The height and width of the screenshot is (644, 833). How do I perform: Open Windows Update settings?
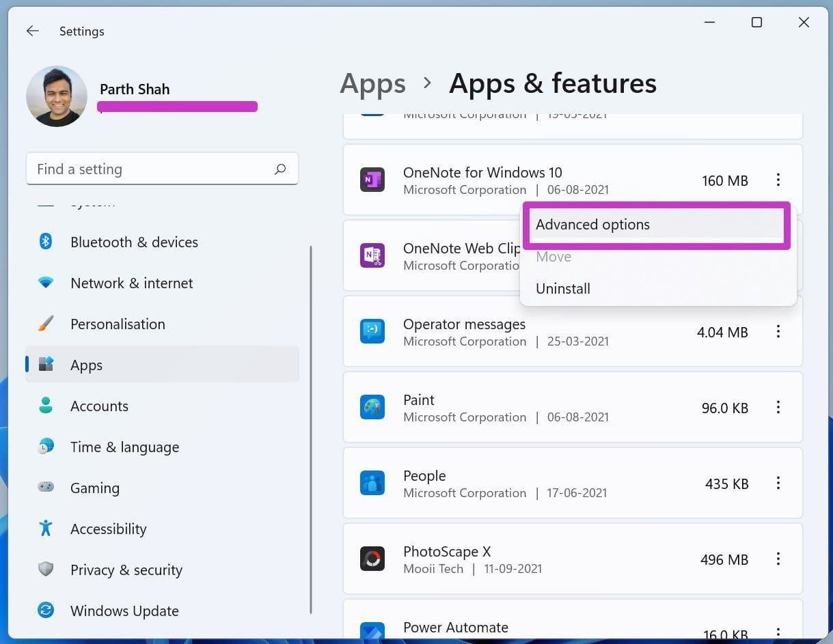coord(162,611)
